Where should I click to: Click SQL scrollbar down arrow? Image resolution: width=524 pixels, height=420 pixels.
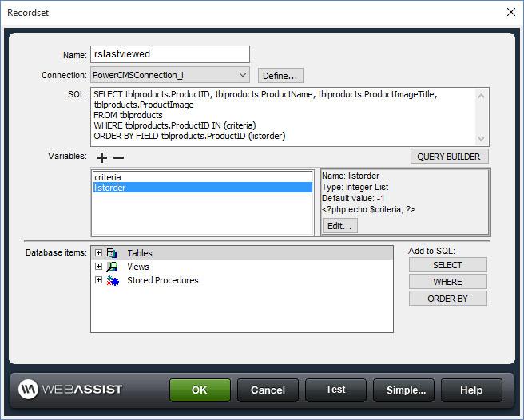(481, 138)
